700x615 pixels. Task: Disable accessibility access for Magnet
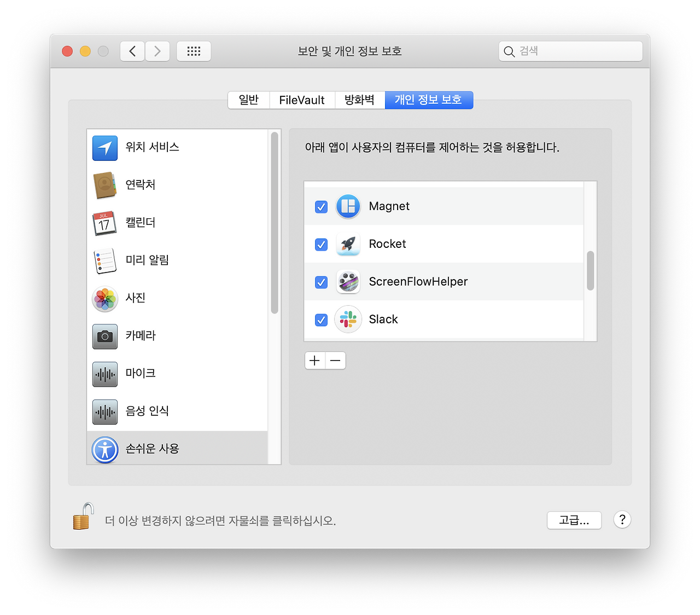point(321,207)
